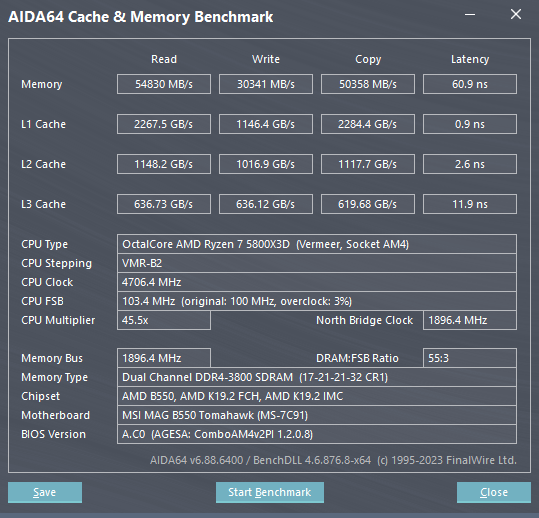The image size is (539, 518).
Task: Minimize the AIDA64 benchmark window
Action: coord(470,14)
